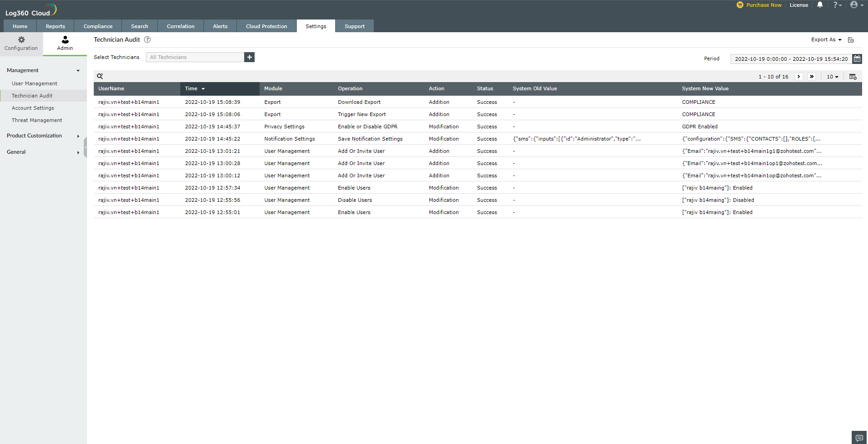Screen dimensions: 868x444
Task: Open the rows-per-page dropdown
Action: [832, 77]
